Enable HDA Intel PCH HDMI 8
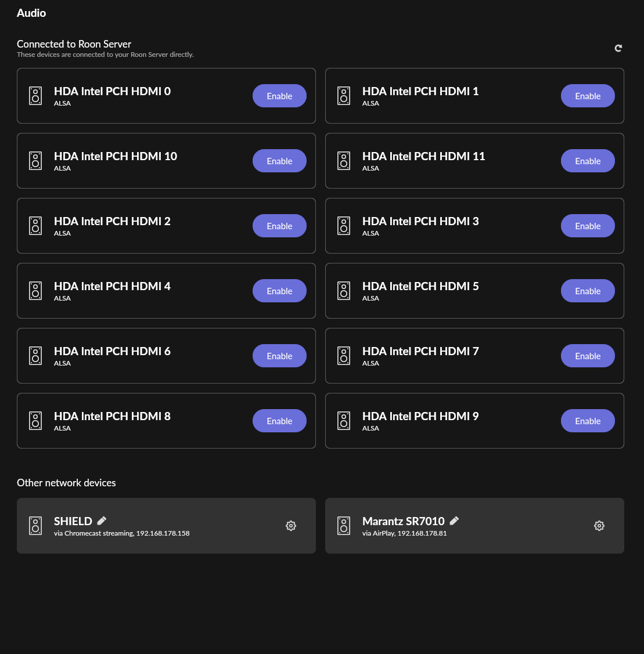The height and width of the screenshot is (654, 644). pos(280,421)
